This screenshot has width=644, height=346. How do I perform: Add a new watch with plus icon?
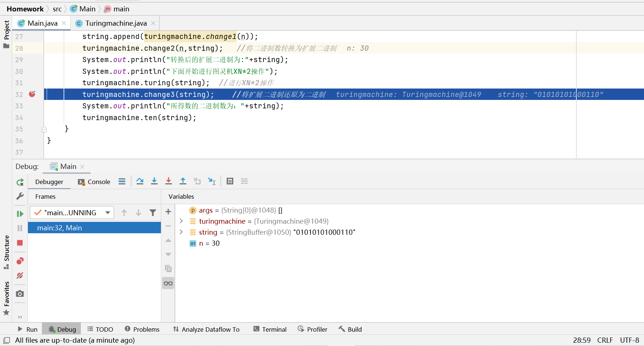(168, 212)
